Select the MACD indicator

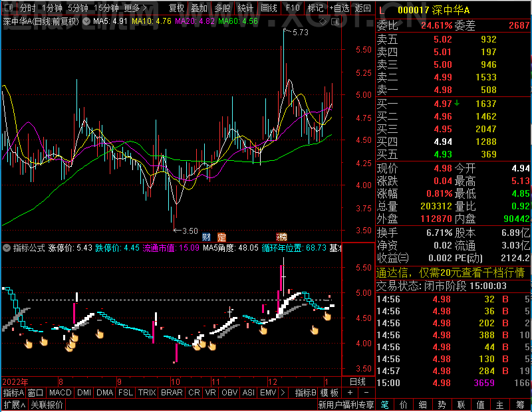(x=61, y=393)
